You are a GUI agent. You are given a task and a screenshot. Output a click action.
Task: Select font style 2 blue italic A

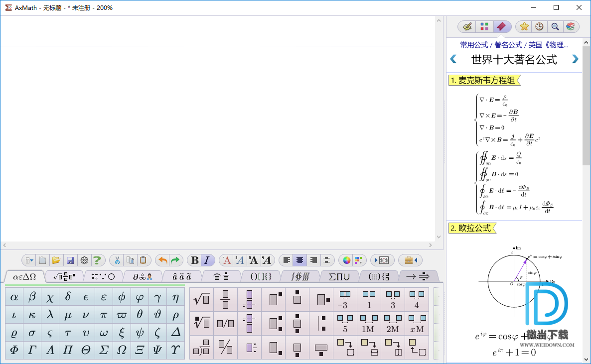[x=240, y=260]
